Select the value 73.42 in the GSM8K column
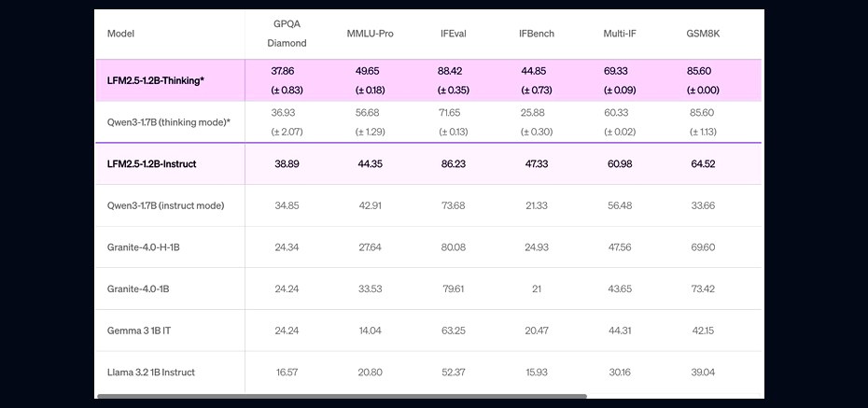 (703, 289)
